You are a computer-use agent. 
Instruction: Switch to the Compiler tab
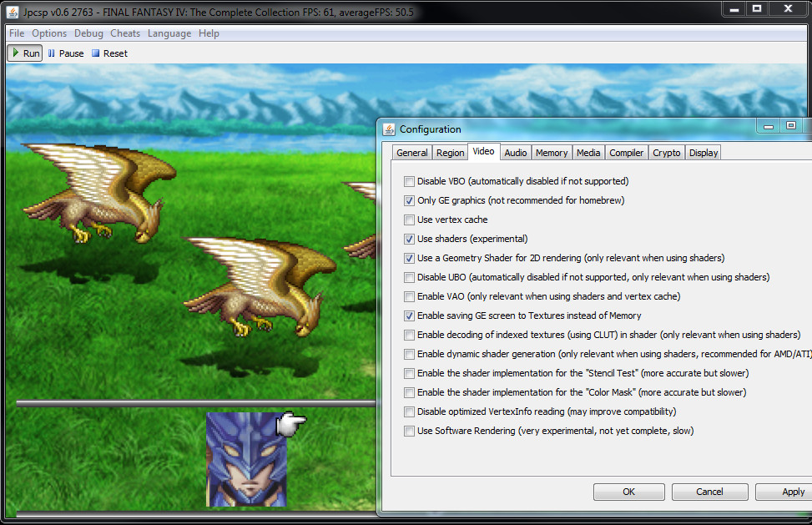click(627, 153)
